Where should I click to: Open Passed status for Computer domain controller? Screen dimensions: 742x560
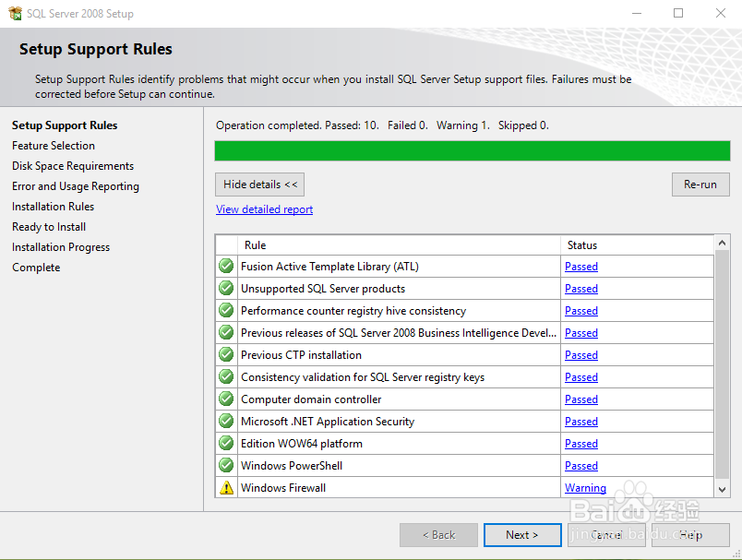[581, 399]
